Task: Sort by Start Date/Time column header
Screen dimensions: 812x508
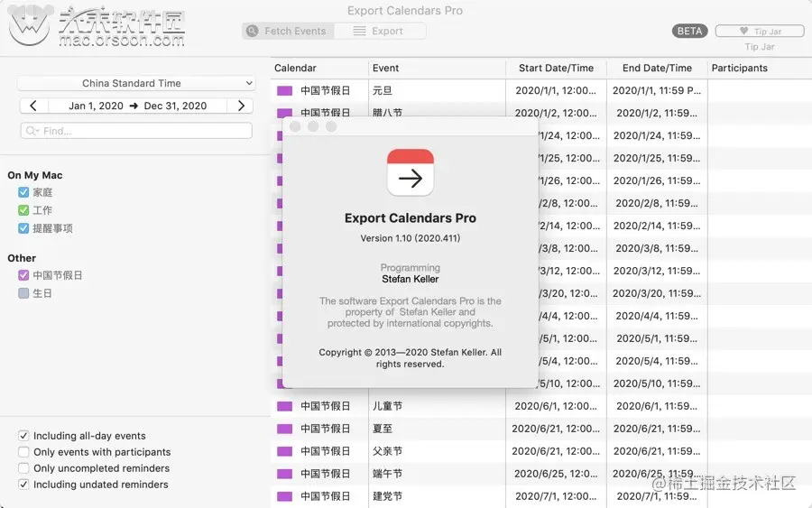Action: 556,68
